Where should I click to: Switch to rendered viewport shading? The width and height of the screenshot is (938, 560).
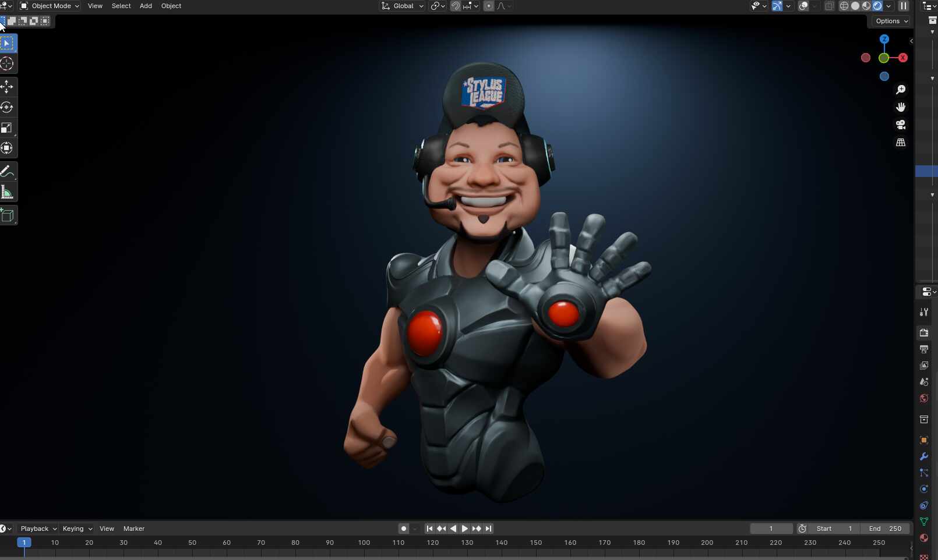click(x=877, y=6)
